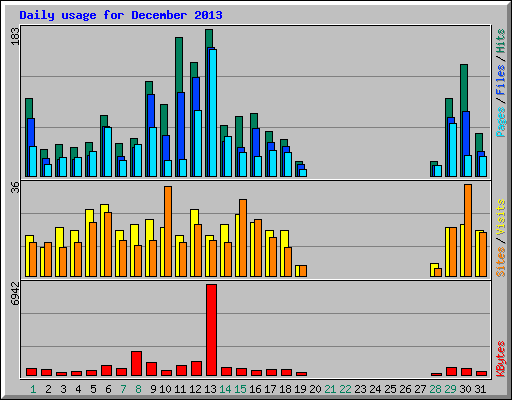Click day label '25' on the x-axis
Viewport: 512px width, 400px height.
coord(390,389)
